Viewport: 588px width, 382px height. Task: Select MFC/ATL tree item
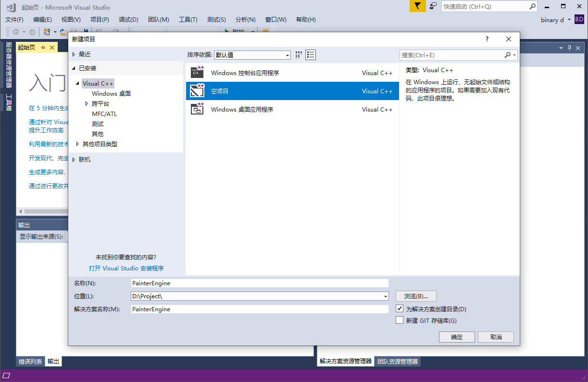(x=104, y=114)
